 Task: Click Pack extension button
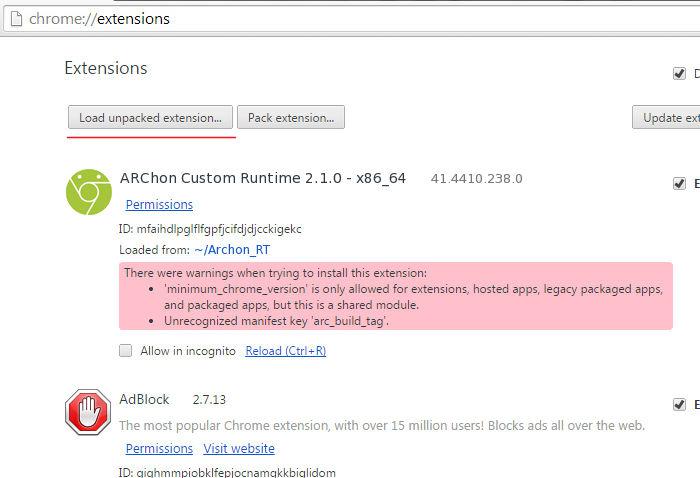(x=291, y=117)
